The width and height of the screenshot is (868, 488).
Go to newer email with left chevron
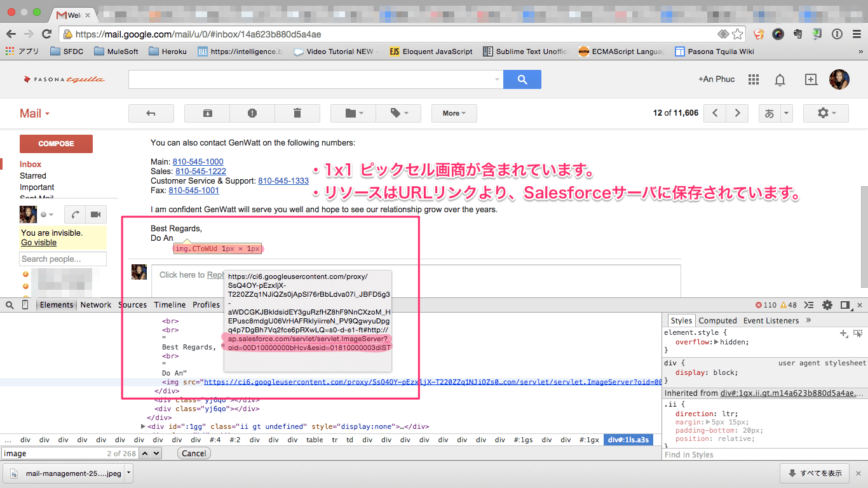715,113
